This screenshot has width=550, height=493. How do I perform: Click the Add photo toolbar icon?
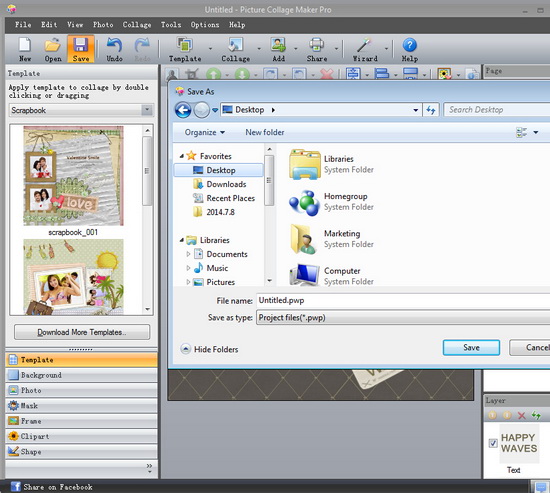click(x=279, y=45)
